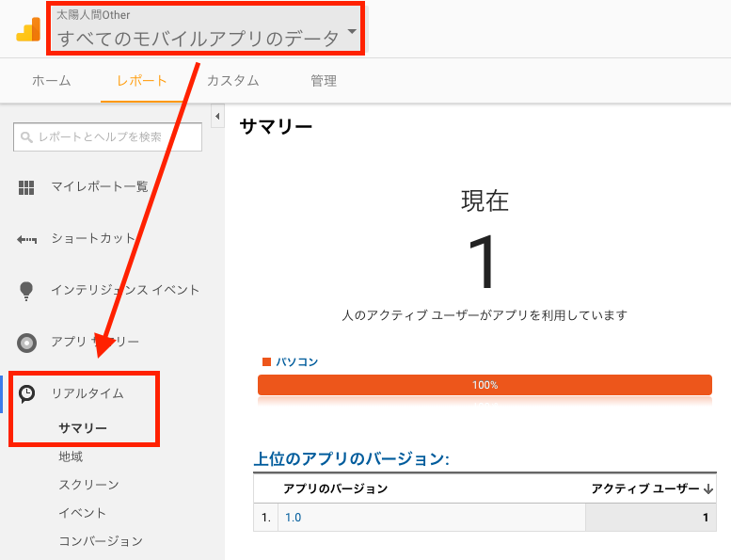This screenshot has width=731, height=560.
Task: Click the sort arrow next to アクティブ ユーザー
Action: tap(708, 489)
